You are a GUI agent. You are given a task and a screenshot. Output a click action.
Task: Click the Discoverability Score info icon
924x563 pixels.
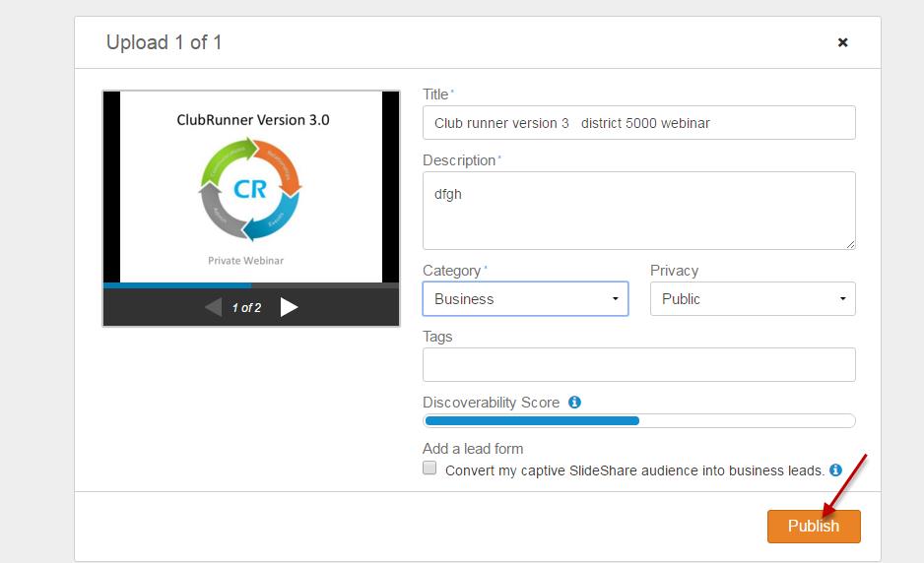tap(574, 403)
